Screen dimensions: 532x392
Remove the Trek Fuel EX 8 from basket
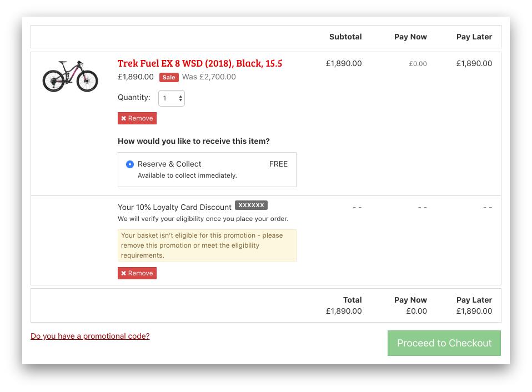click(x=137, y=118)
